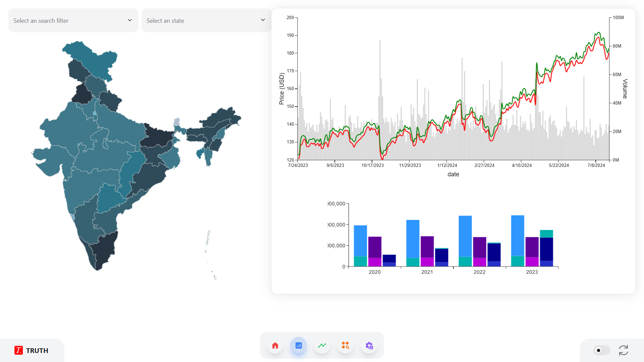Image resolution: width=644 pixels, height=362 pixels.
Task: Click the chevron arrow of the state selector
Action: [263, 20]
